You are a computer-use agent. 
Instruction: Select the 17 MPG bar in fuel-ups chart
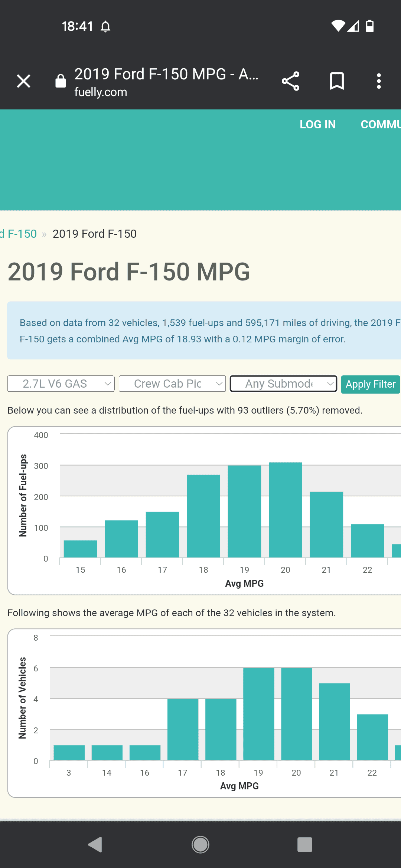coord(162,535)
